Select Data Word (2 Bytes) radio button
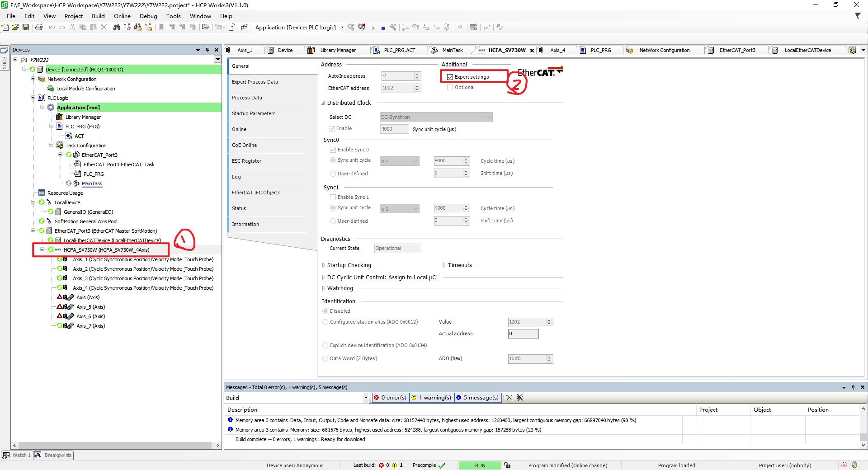 [x=325, y=358]
